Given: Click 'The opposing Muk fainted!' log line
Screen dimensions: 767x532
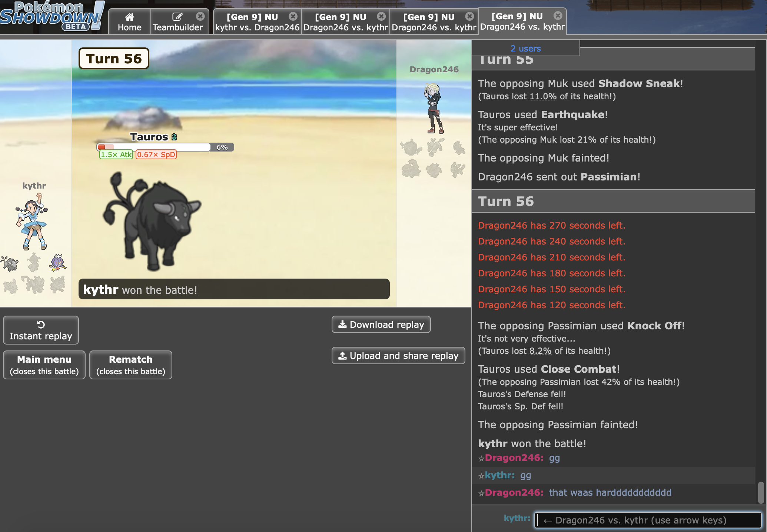Looking at the screenshot, I should coord(543,158).
